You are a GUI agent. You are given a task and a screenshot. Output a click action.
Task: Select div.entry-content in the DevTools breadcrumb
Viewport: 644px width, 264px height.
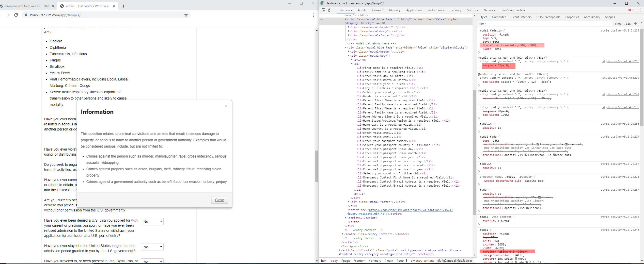pyautogui.click(x=422, y=261)
